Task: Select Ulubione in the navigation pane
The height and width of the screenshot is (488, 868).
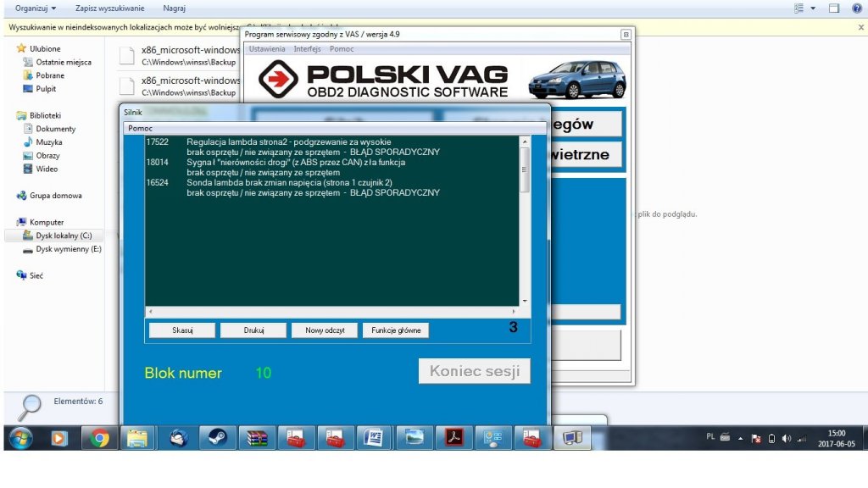Action: coord(45,48)
